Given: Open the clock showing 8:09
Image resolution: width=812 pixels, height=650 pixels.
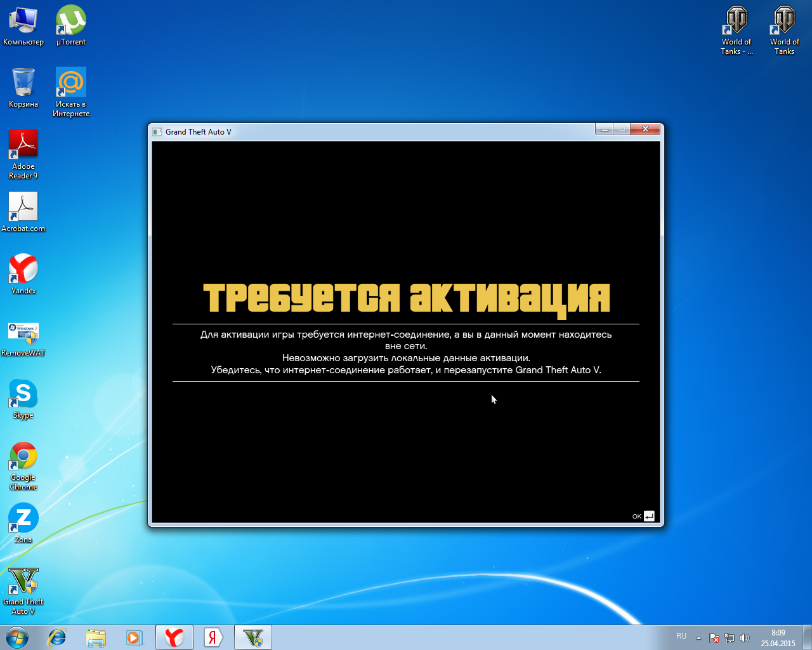Looking at the screenshot, I should pyautogui.click(x=778, y=637).
